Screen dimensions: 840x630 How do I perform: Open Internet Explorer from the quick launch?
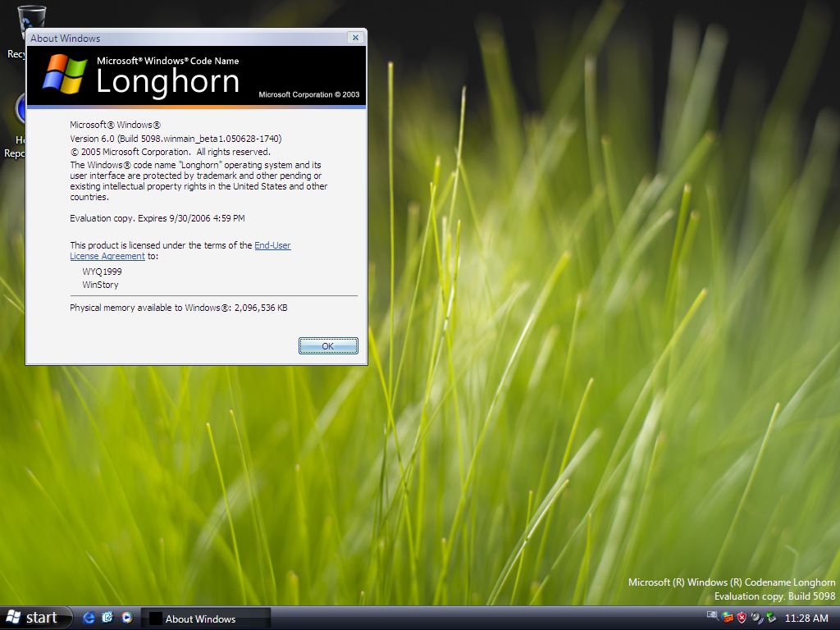(89, 618)
